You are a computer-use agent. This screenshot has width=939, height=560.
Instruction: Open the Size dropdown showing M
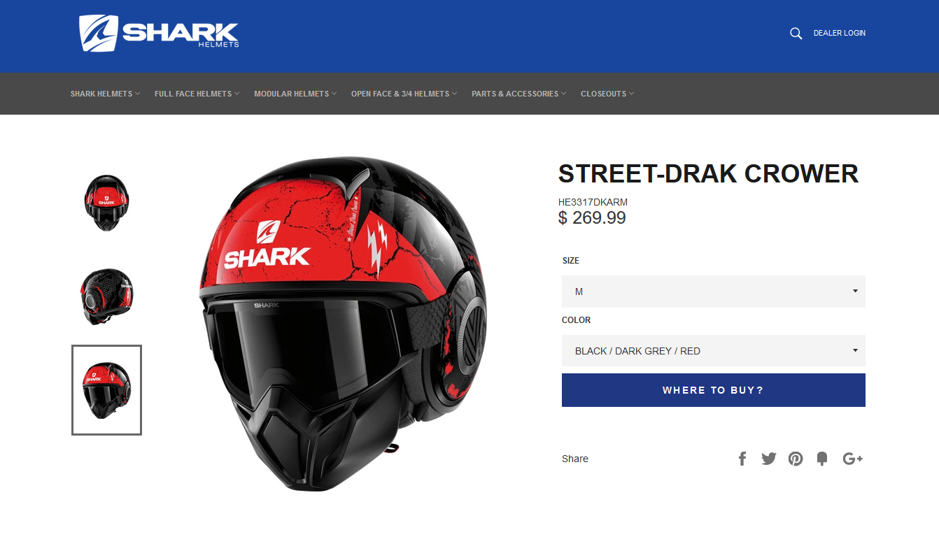coord(714,292)
